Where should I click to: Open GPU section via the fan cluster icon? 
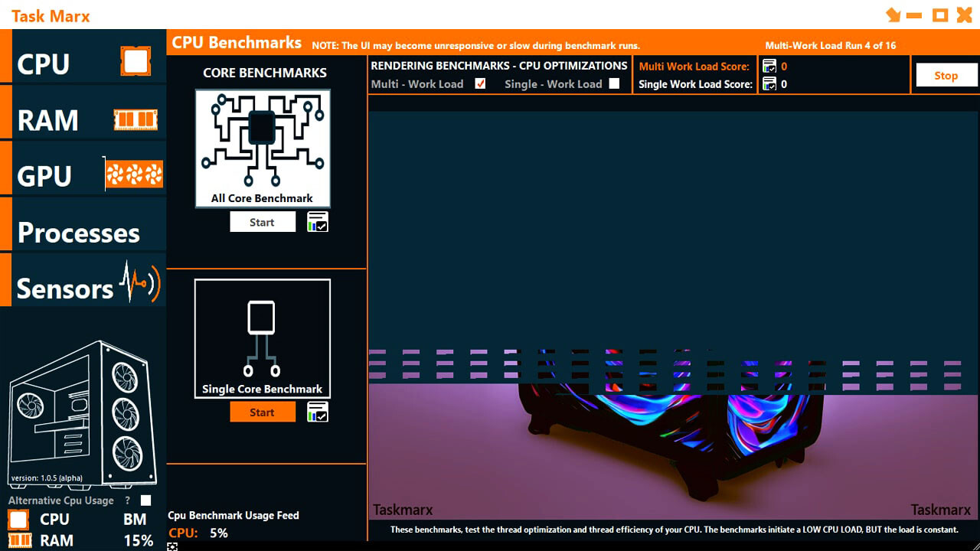(135, 174)
